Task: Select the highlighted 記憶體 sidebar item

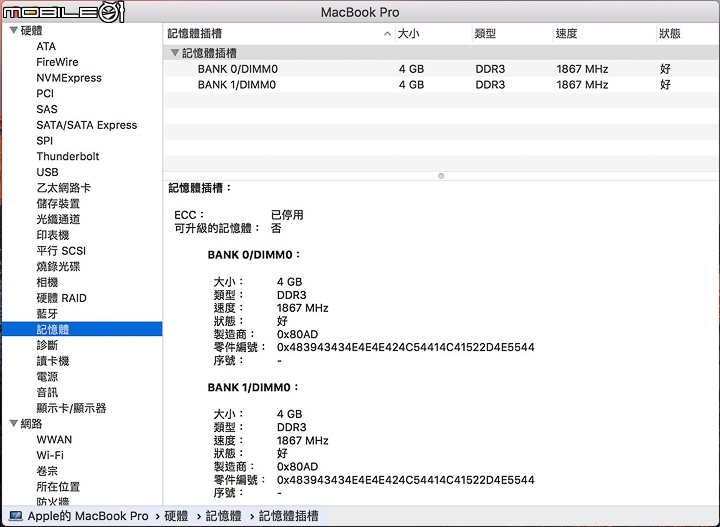Action: [x=82, y=329]
